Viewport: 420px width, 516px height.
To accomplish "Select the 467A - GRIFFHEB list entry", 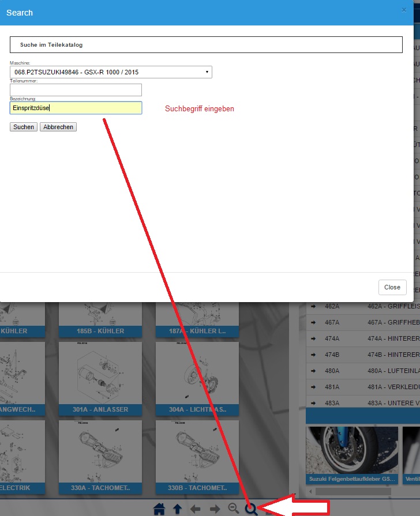I will pos(393,322).
